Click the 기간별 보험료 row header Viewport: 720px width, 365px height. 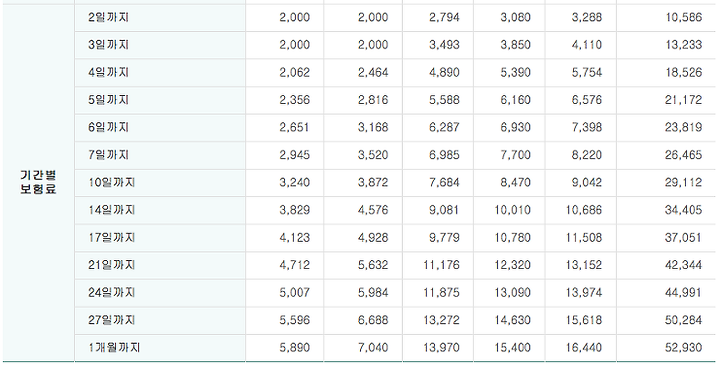coord(38,182)
